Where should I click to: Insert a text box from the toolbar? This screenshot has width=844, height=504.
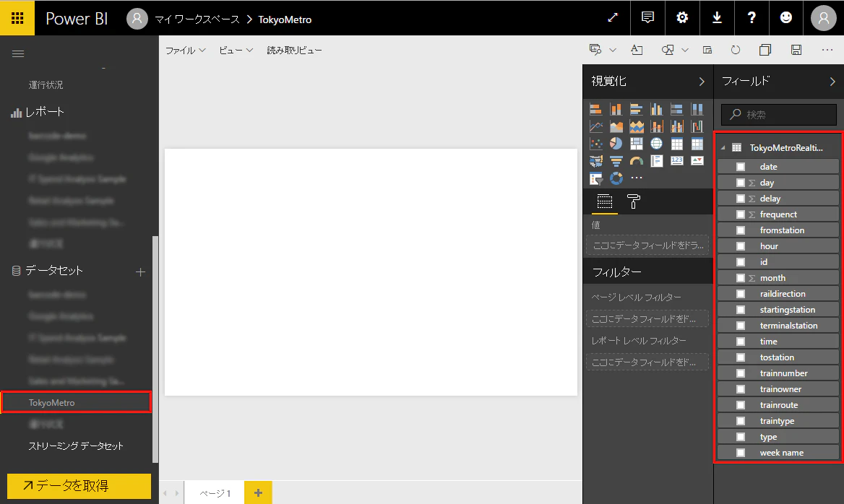tap(637, 50)
